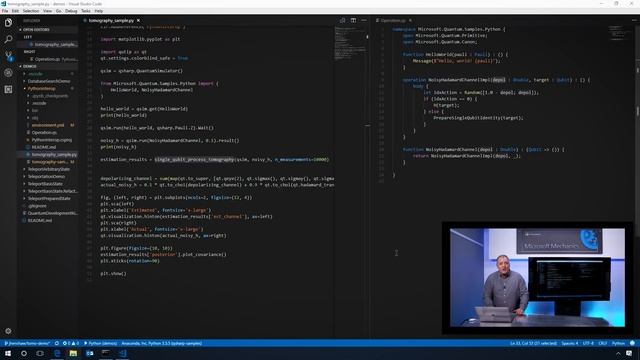Click Python (demos) debug launcher in status bar

100,343
